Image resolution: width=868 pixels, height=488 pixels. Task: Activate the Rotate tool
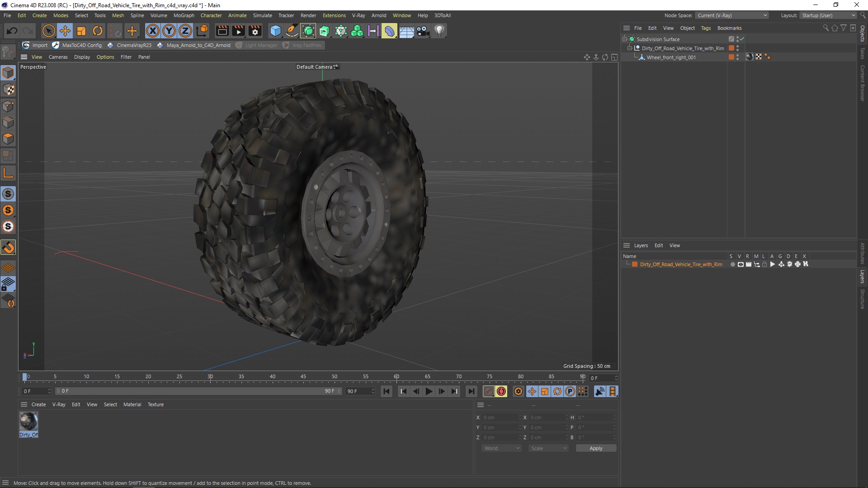pyautogui.click(x=98, y=31)
